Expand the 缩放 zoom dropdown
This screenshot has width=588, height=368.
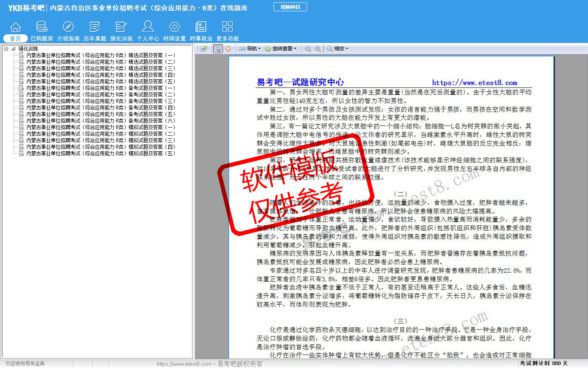pos(337,49)
